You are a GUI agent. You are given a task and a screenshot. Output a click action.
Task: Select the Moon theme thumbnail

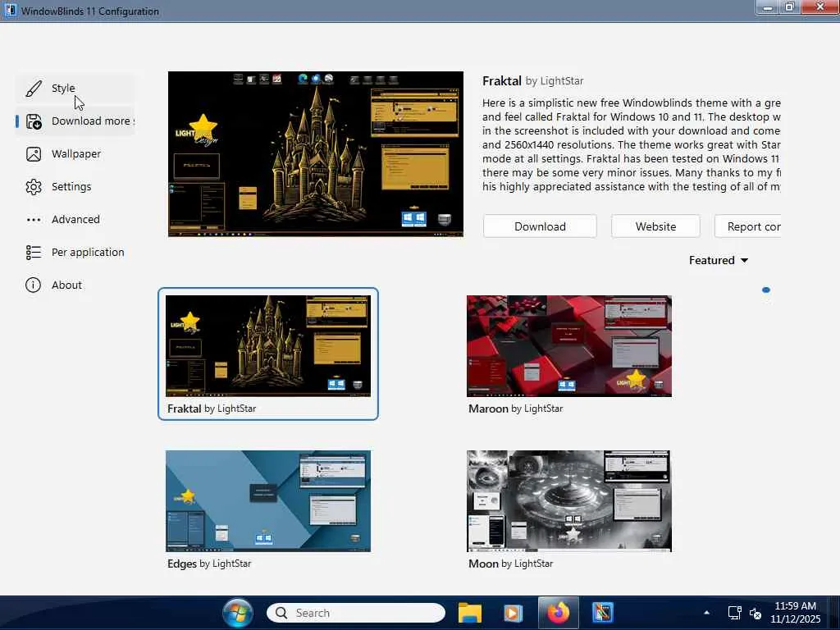(569, 501)
